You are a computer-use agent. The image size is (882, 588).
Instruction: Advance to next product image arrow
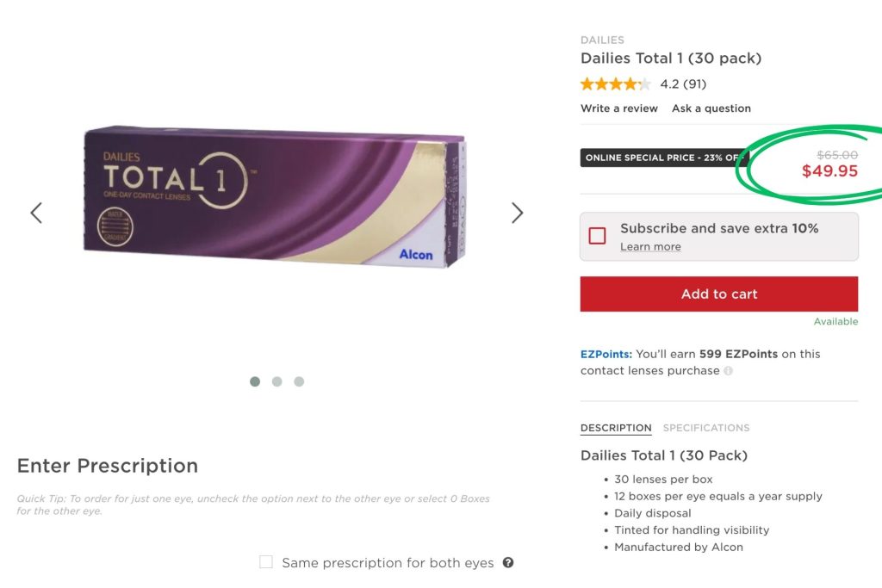coord(517,213)
